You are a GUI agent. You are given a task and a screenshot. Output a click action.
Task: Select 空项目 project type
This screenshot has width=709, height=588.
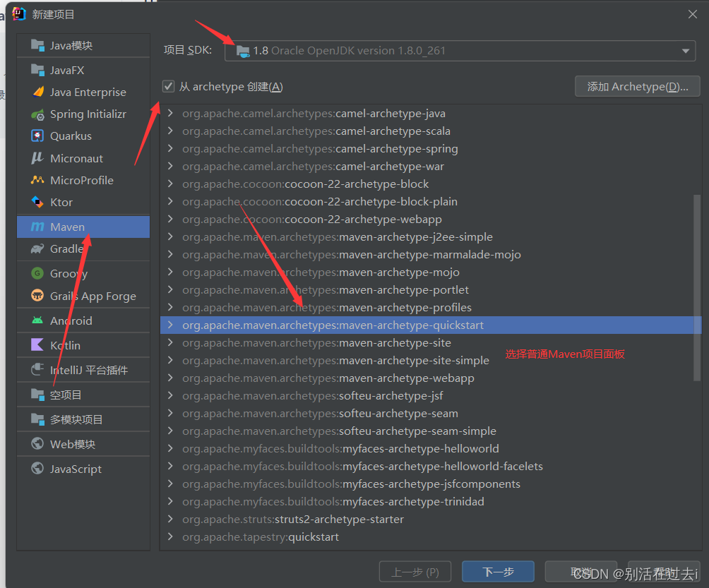83,394
